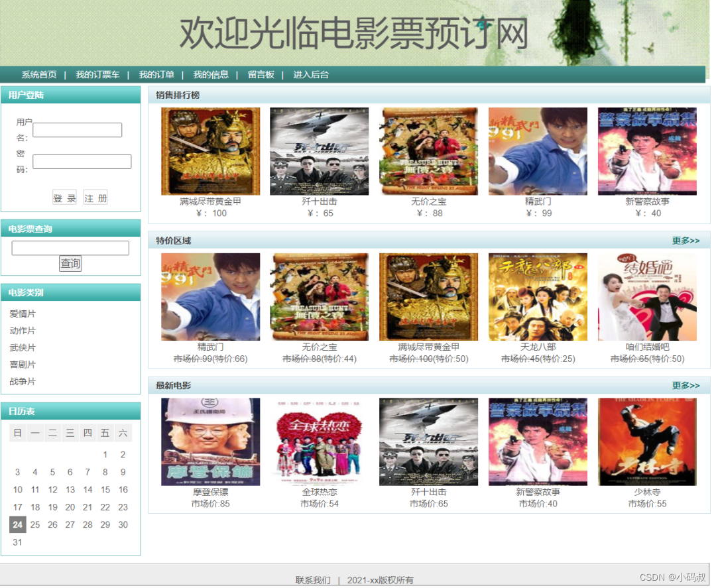The width and height of the screenshot is (716, 588).
Task: Select date 9 in the calendar
Action: (x=123, y=472)
